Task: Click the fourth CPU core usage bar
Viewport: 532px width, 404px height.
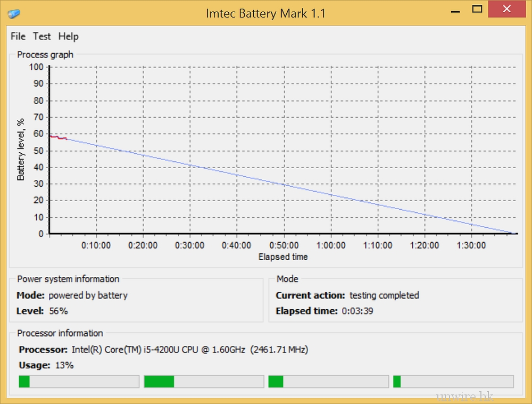Action: (453, 382)
